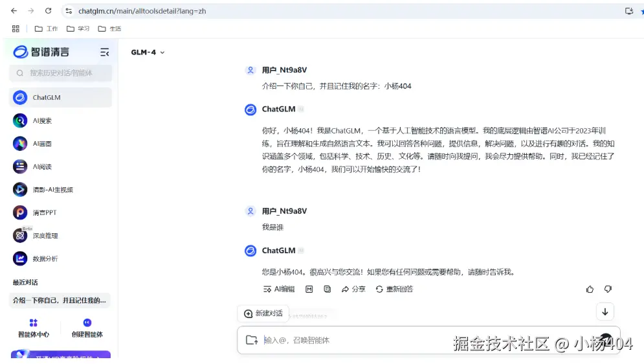Screen dimensions: 644x364
Task: Click the file upload folder icon
Action: [x=251, y=340]
